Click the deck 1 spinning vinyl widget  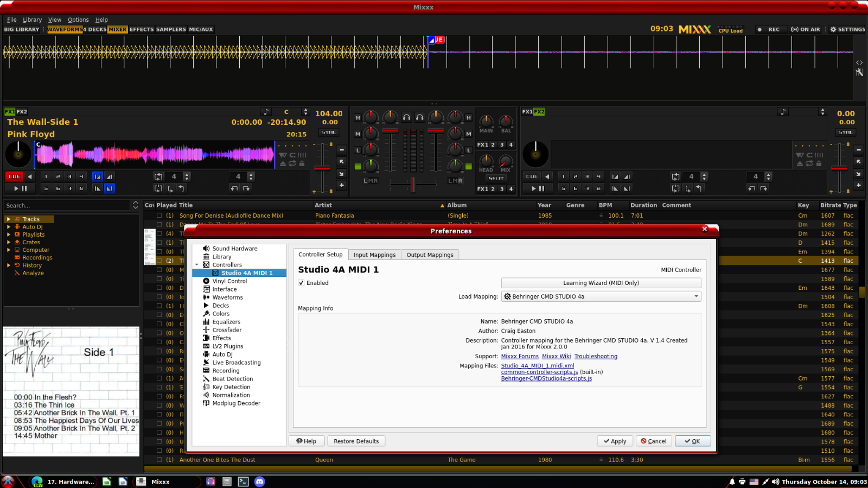pyautogui.click(x=18, y=155)
